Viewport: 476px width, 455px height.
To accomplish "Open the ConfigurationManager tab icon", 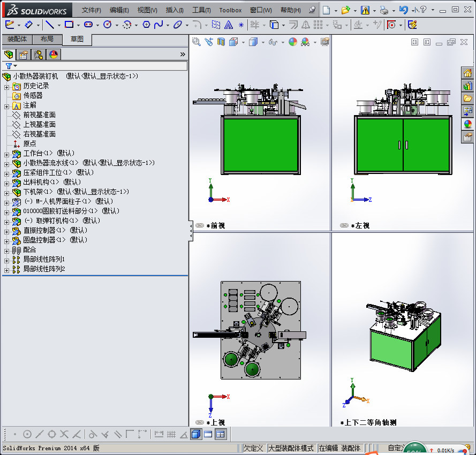I will pyautogui.click(x=39, y=55).
